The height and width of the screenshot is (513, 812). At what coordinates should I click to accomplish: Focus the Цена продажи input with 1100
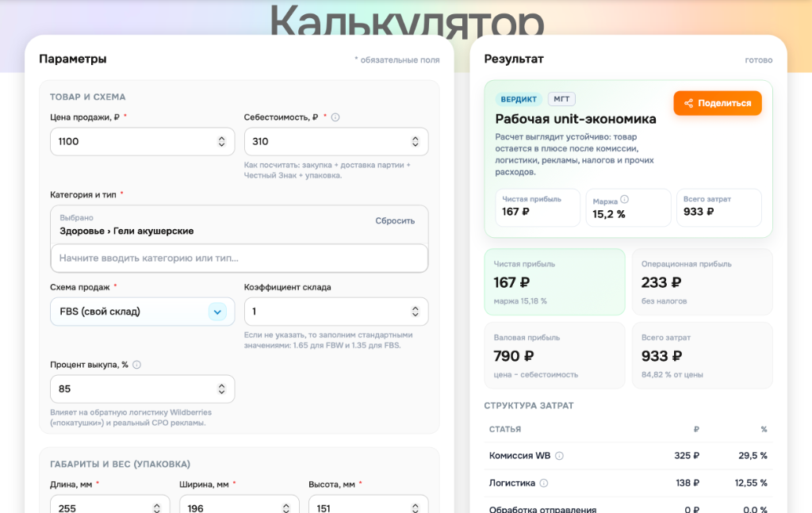[143, 141]
